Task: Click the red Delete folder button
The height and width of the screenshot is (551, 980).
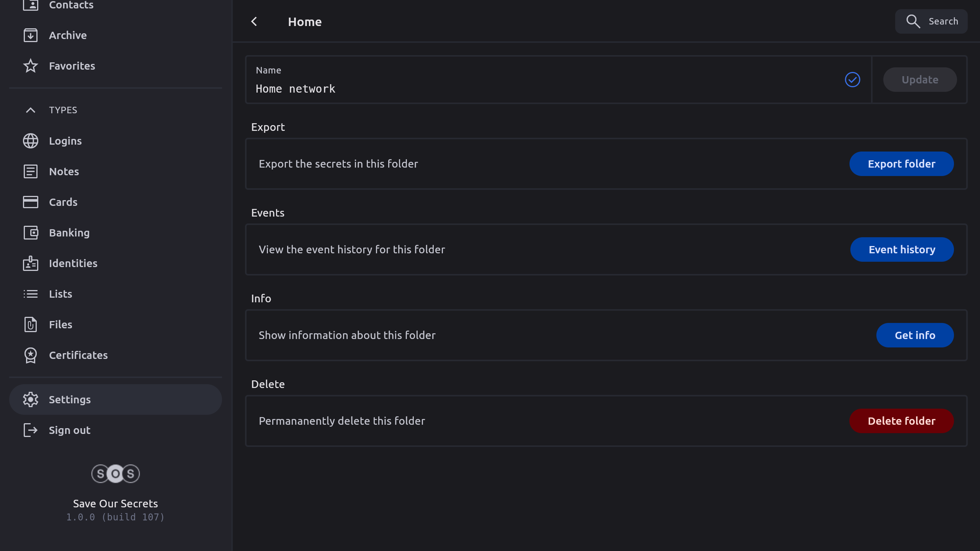Action: point(902,421)
